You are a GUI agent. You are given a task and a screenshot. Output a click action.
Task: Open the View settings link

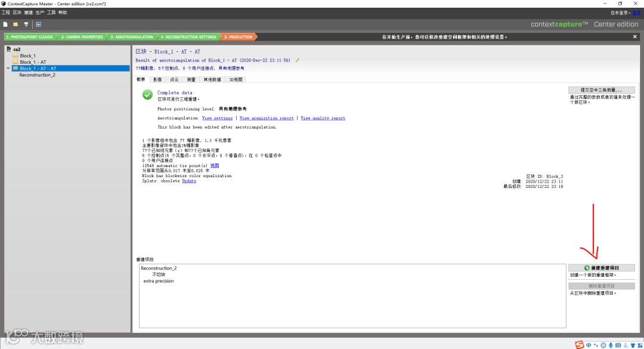click(x=217, y=118)
